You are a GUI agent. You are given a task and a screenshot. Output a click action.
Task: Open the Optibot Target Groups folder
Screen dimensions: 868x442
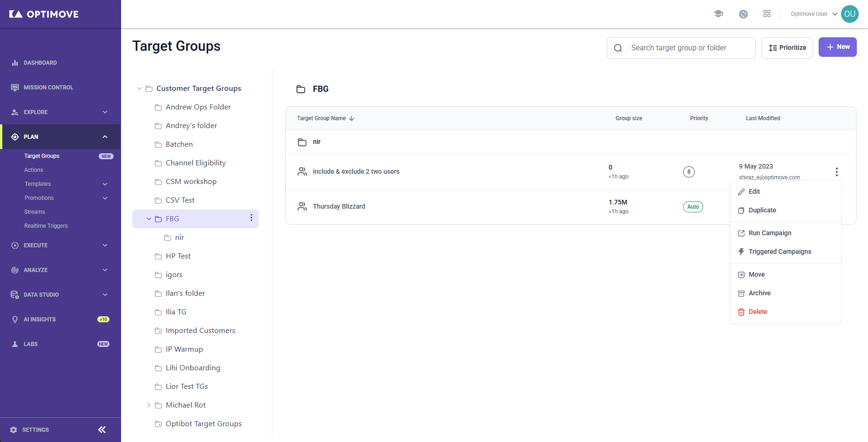point(203,424)
